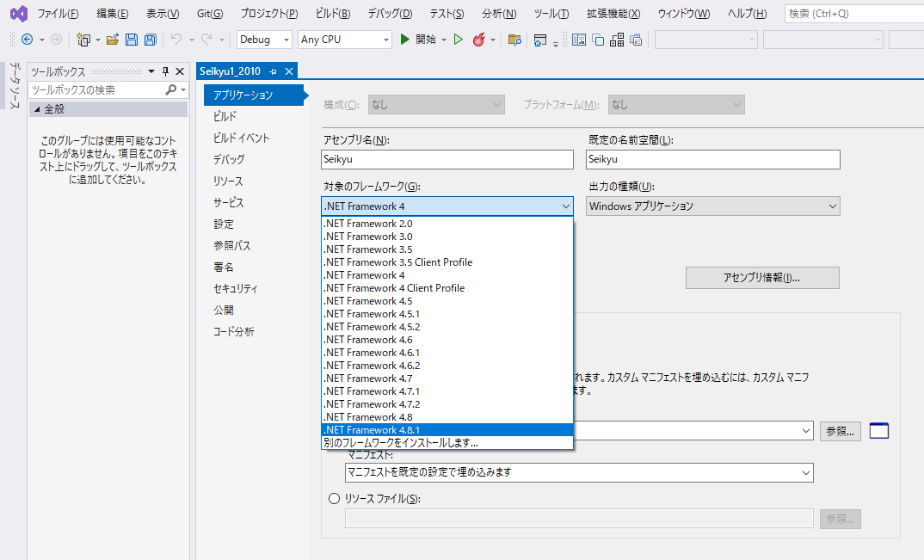This screenshot has height=560, width=924.
Task: Click the Navigate Backward arrow icon
Action: click(28, 40)
